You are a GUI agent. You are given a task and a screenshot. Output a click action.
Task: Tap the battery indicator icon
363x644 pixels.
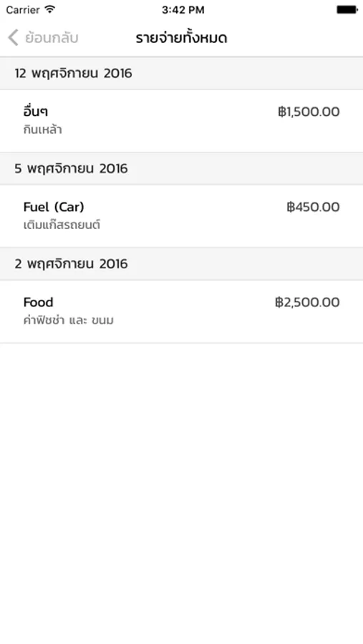(347, 9)
